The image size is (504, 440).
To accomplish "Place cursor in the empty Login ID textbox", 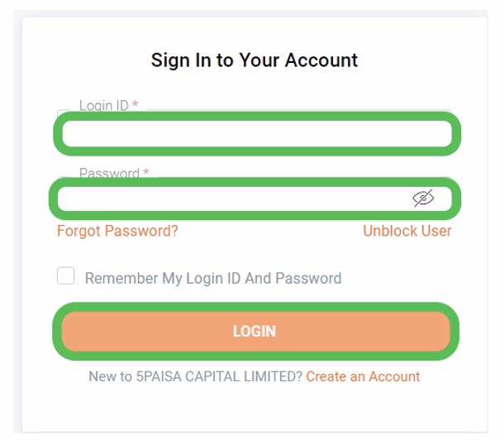I will tap(256, 136).
